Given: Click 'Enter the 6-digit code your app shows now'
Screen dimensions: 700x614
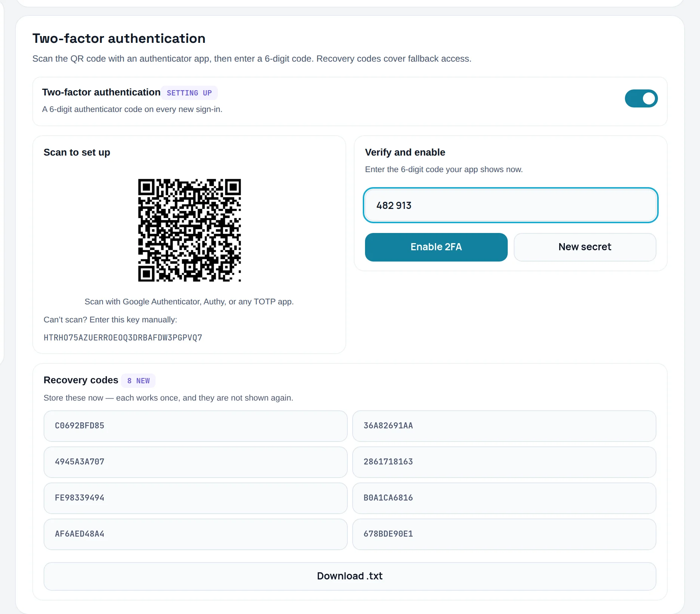Looking at the screenshot, I should click(444, 169).
